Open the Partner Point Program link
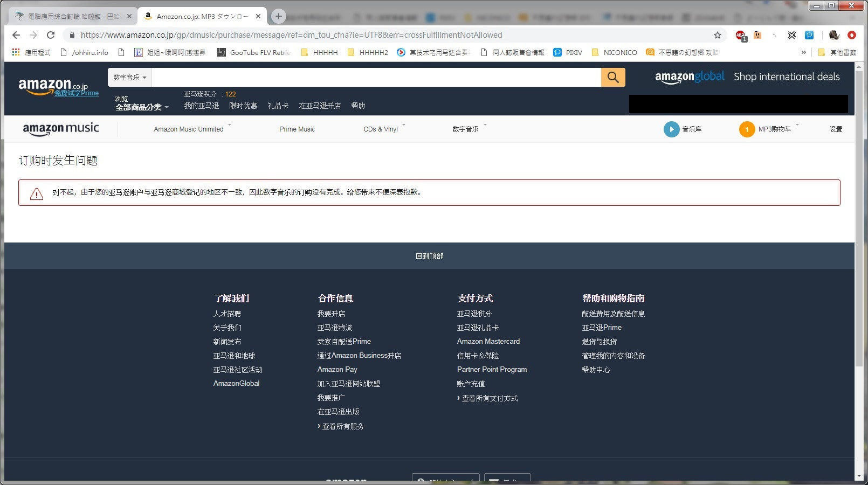This screenshot has height=485, width=868. [492, 369]
